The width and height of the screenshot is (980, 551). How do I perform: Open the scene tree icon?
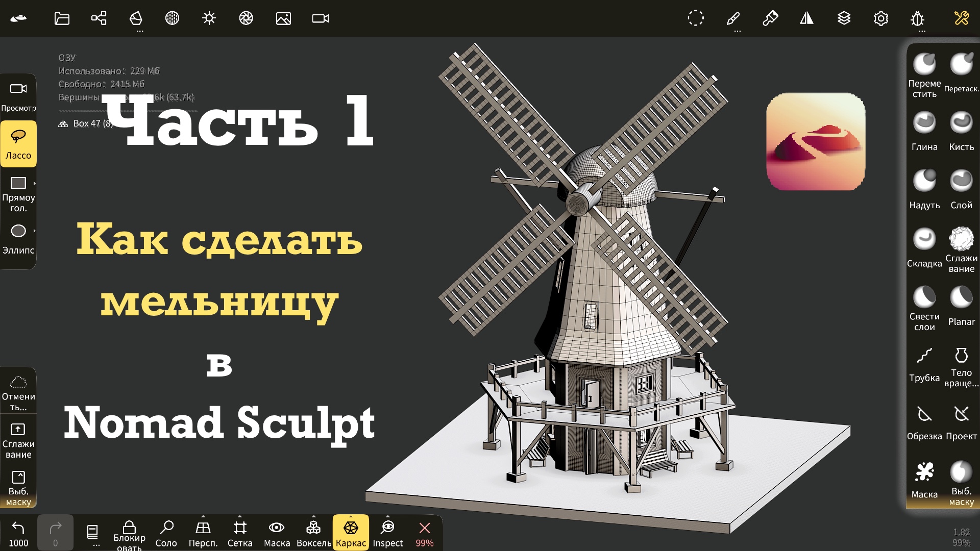point(99,19)
